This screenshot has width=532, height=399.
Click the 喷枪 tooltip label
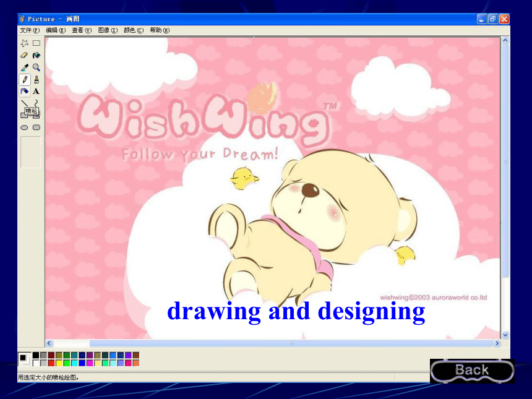[x=32, y=111]
